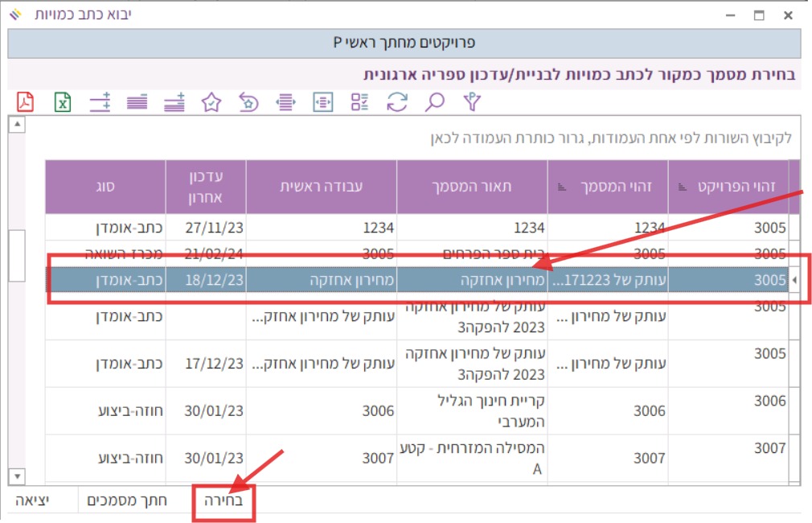Click the row indicator arrow of highlighted row
The height and width of the screenshot is (523, 812).
point(794,280)
